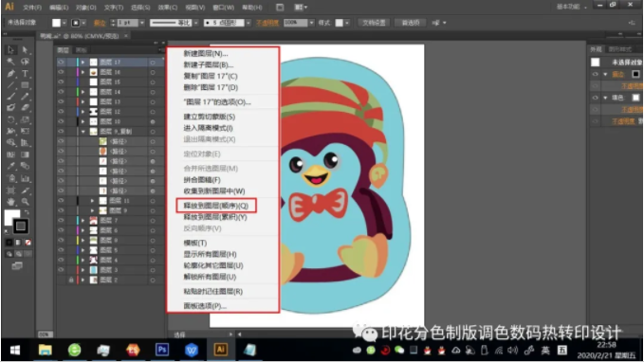Click the Illustrator icon in taskbar
The width and height of the screenshot is (644, 362).
(x=221, y=350)
